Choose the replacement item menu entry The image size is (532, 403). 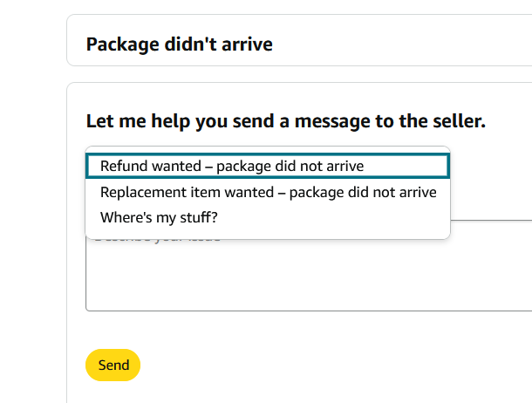coord(268,192)
